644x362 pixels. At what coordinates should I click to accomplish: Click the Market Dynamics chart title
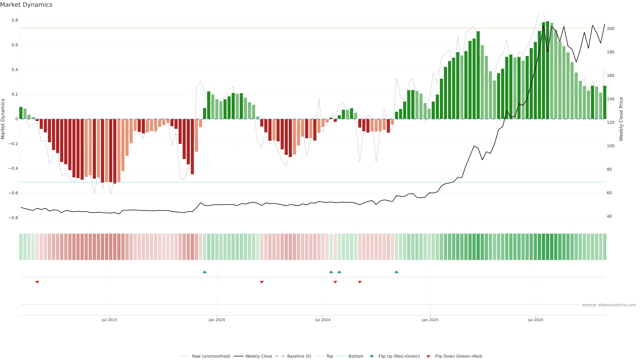26,5
